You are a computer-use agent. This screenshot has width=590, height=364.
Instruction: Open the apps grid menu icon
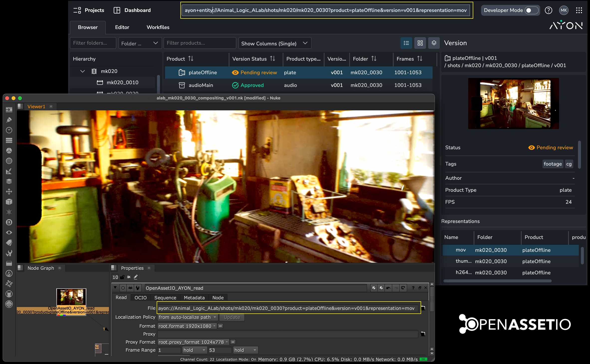point(579,10)
